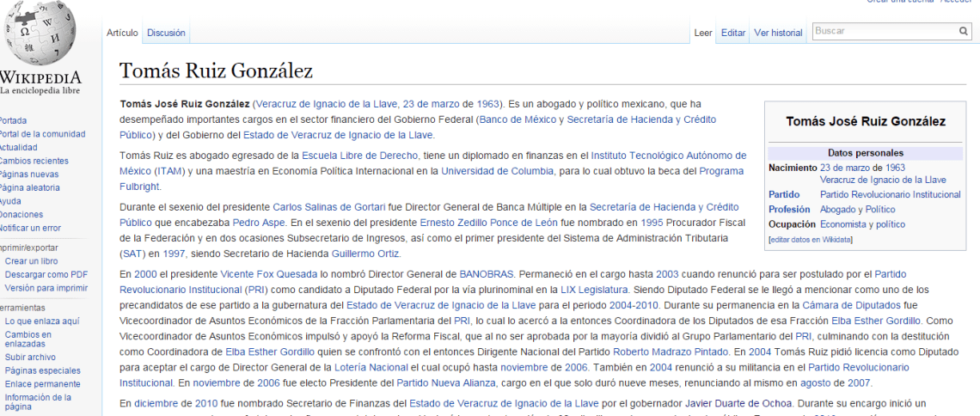Open the Editar tab

(733, 34)
